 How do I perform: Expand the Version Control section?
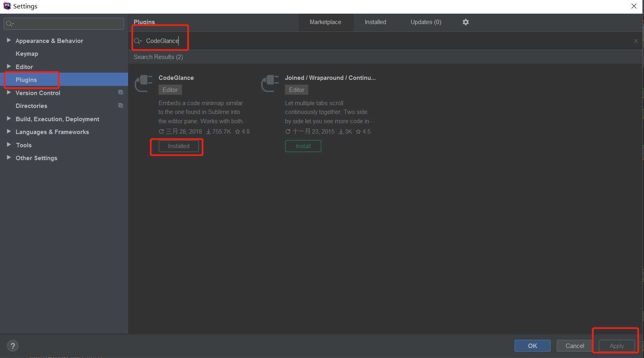point(9,92)
